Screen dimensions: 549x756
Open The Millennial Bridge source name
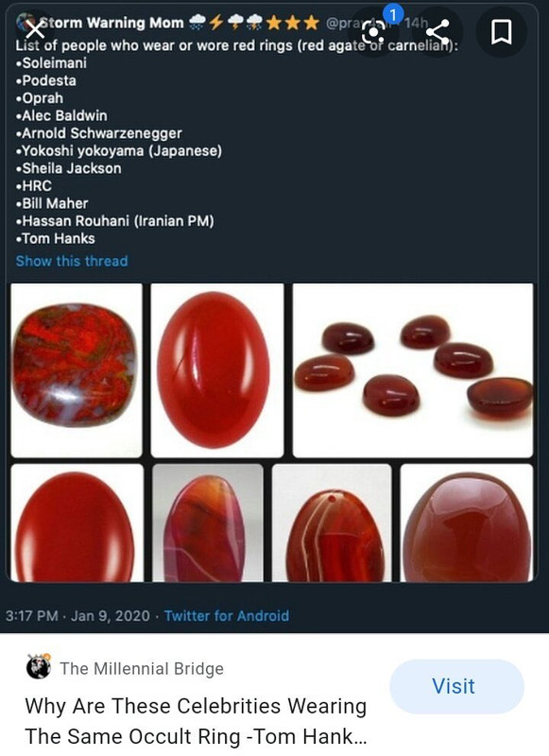pos(142,669)
